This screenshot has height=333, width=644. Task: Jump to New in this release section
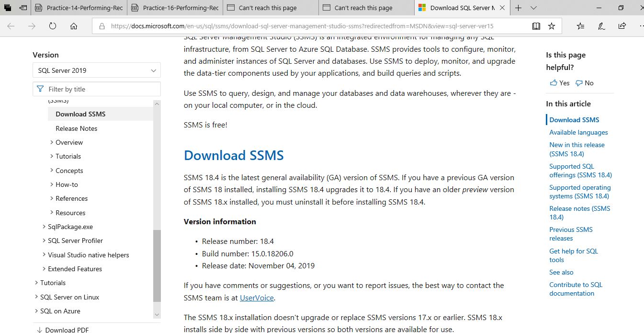click(x=577, y=149)
